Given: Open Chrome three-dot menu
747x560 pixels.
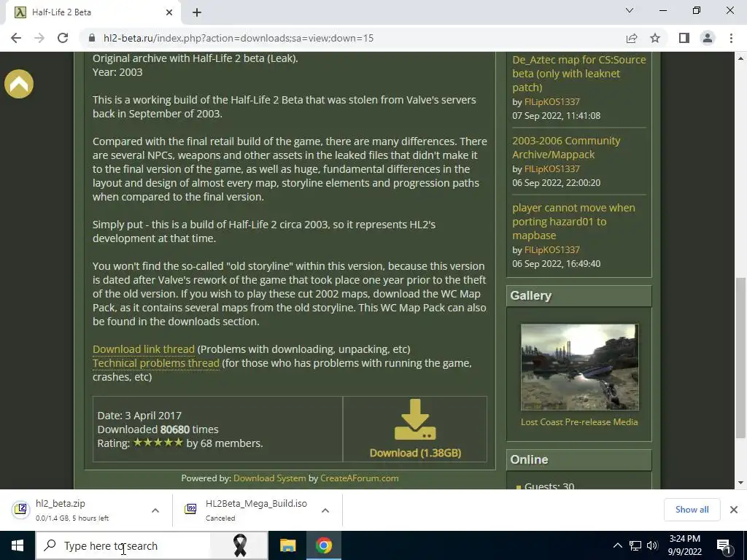Looking at the screenshot, I should tap(731, 38).
